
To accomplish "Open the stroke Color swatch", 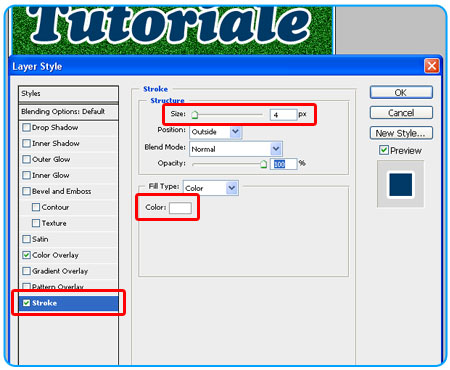I will pyautogui.click(x=180, y=208).
